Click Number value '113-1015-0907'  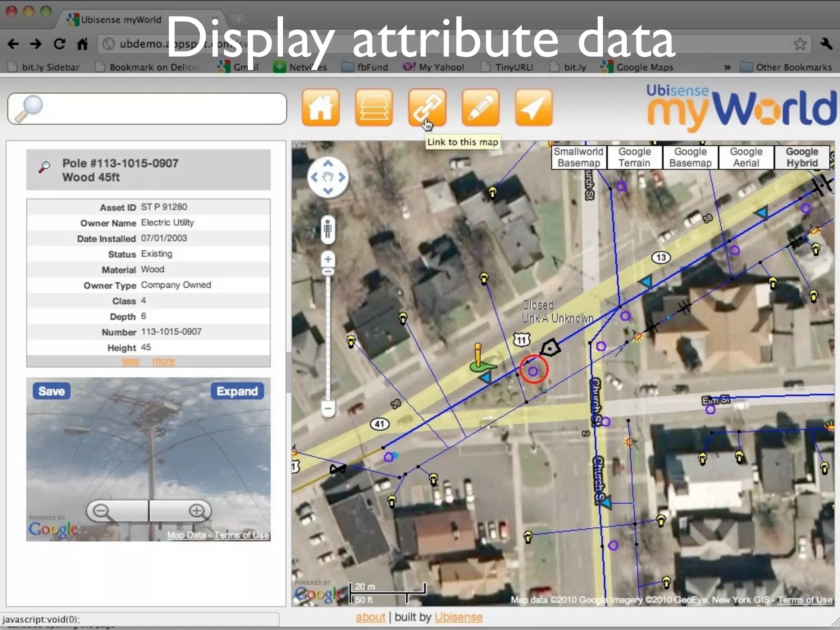pyautogui.click(x=171, y=331)
